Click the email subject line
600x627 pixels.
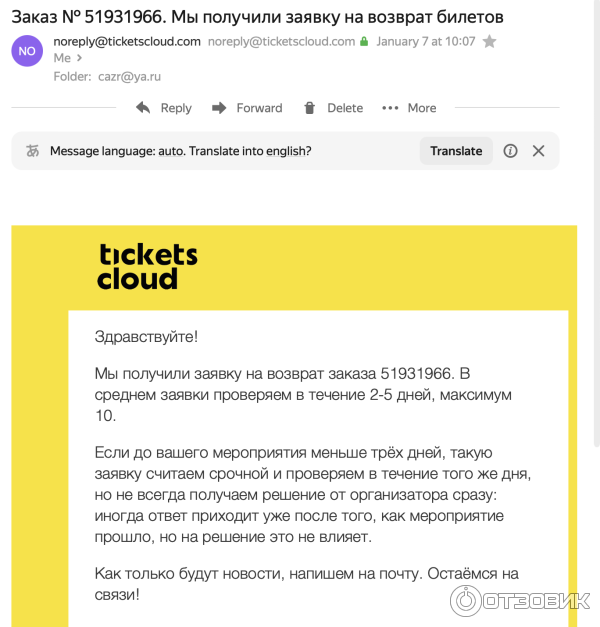pyautogui.click(x=257, y=17)
